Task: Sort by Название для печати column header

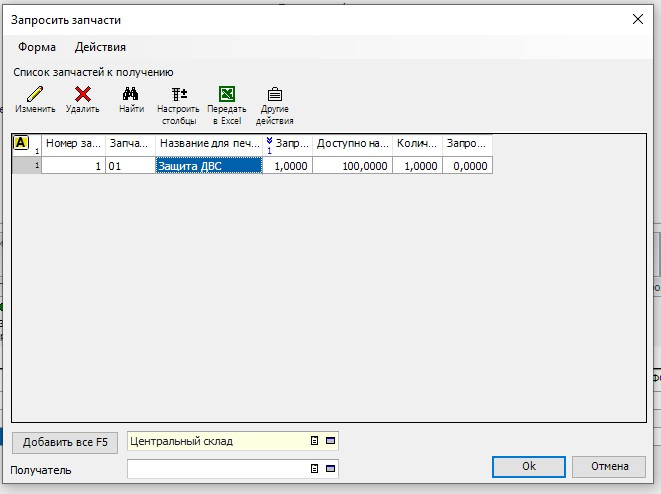Action: (x=208, y=144)
